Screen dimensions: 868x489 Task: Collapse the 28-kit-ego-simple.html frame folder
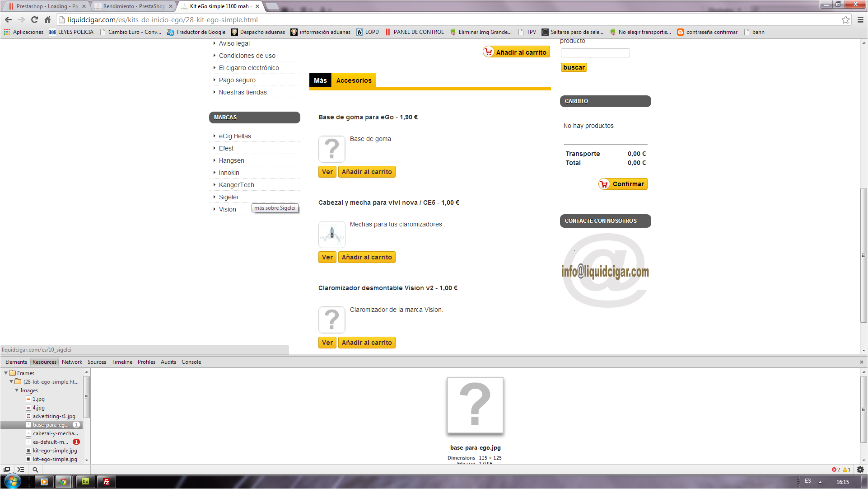(x=11, y=381)
